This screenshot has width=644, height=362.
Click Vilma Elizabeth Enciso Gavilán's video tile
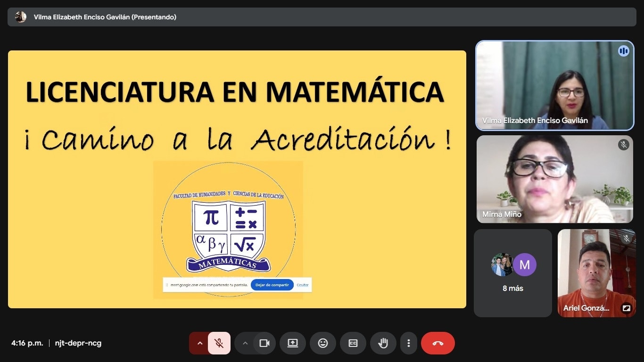point(554,85)
